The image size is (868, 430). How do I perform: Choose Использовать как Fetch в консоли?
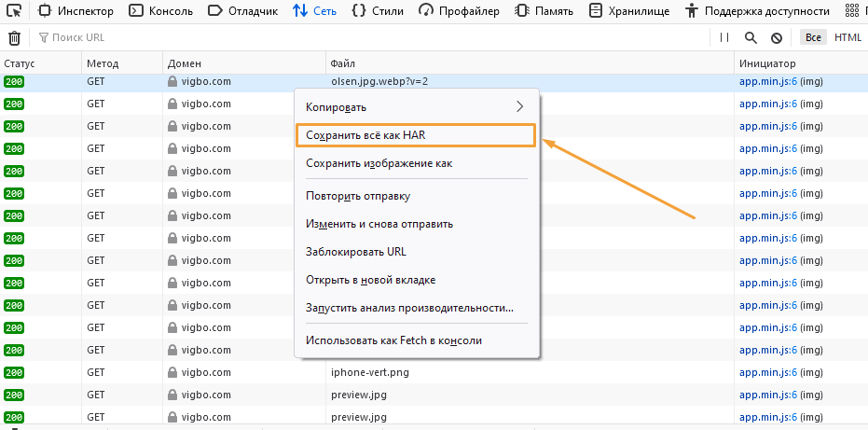(417, 340)
